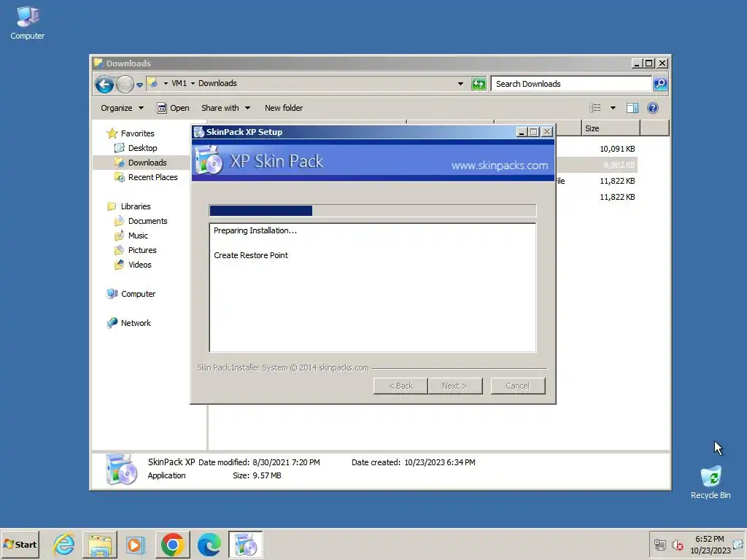This screenshot has width=747, height=560.
Task: Click the network tray icon
Action: click(x=659, y=544)
